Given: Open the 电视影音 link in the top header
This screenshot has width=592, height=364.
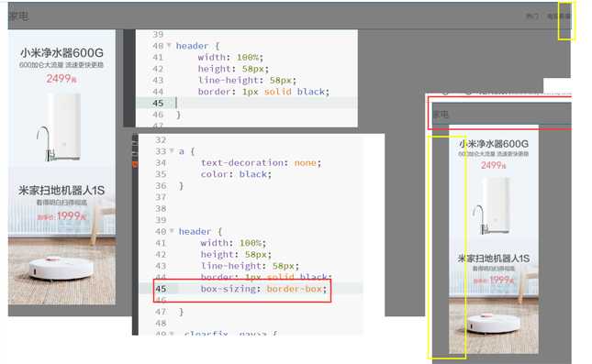Looking at the screenshot, I should 558,16.
